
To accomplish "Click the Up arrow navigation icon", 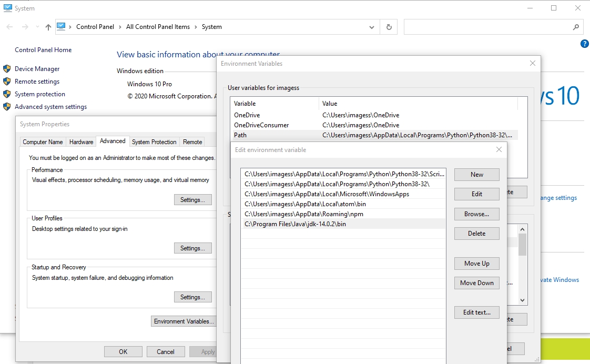I will click(48, 27).
